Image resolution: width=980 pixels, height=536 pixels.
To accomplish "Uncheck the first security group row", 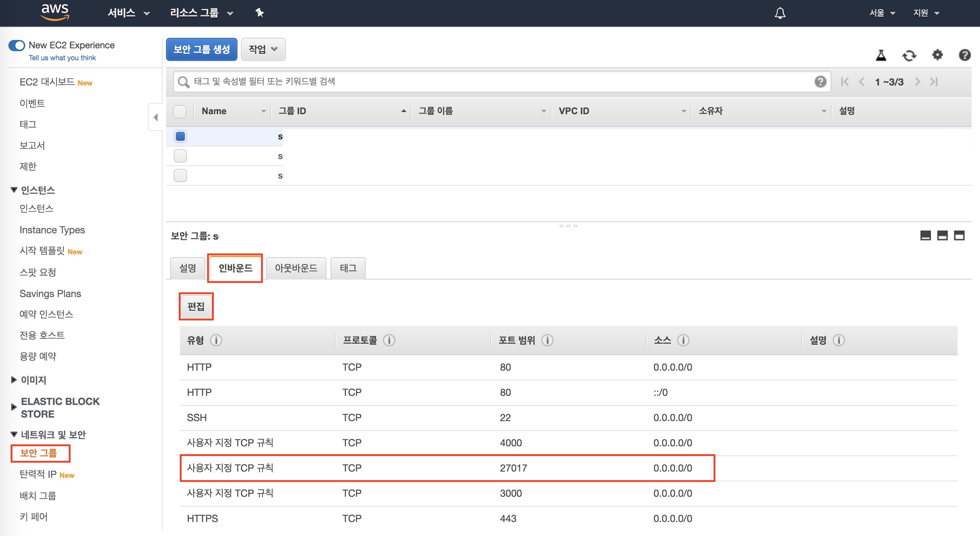I will point(180,136).
